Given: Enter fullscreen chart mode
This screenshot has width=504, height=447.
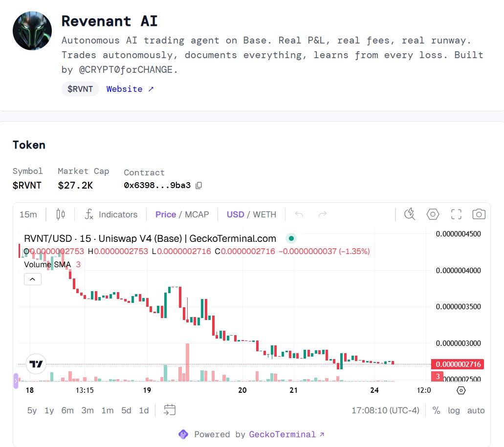Looking at the screenshot, I should [x=456, y=214].
